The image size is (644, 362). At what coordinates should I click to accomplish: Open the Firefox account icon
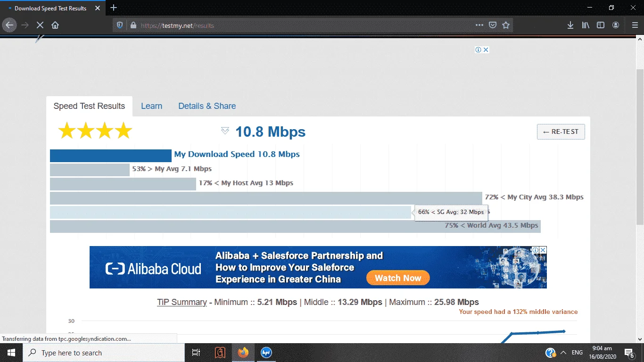click(x=616, y=25)
